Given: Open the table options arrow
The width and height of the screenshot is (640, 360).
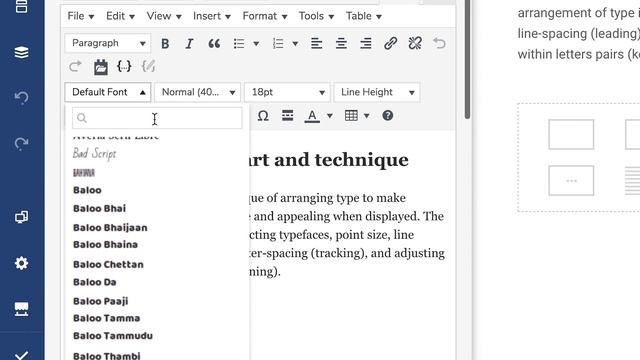Looking at the screenshot, I should tap(367, 116).
